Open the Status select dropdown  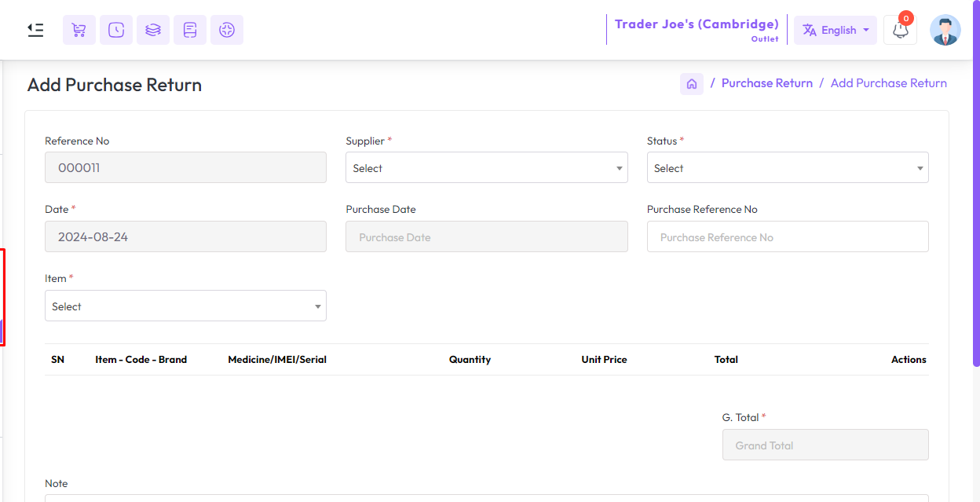tap(788, 167)
